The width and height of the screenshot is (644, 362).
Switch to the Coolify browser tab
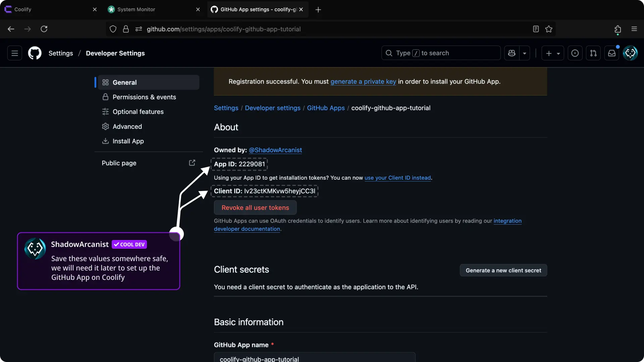coord(47,9)
